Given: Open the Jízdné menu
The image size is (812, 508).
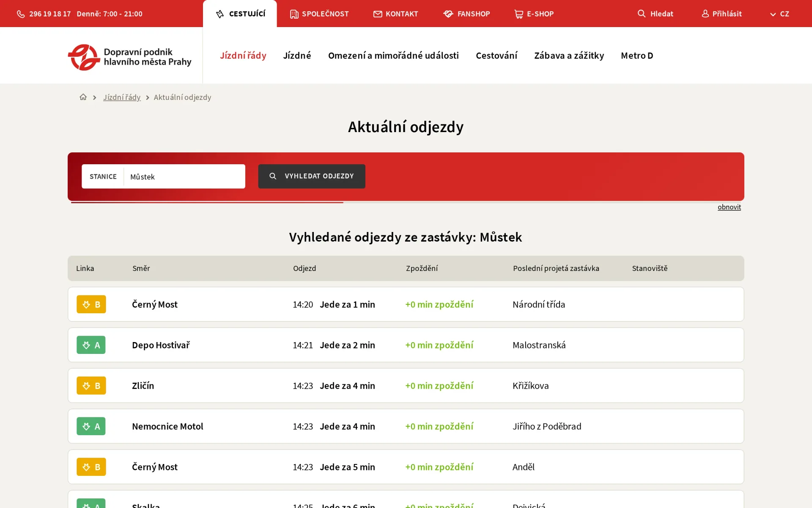Looking at the screenshot, I should (x=297, y=55).
